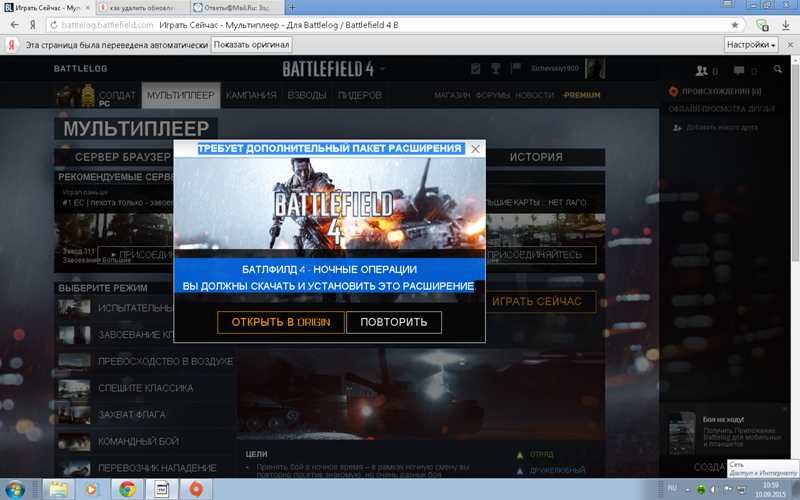Reload the page with refresh icon
Screen dimensions: 800x500
(x=54, y=25)
